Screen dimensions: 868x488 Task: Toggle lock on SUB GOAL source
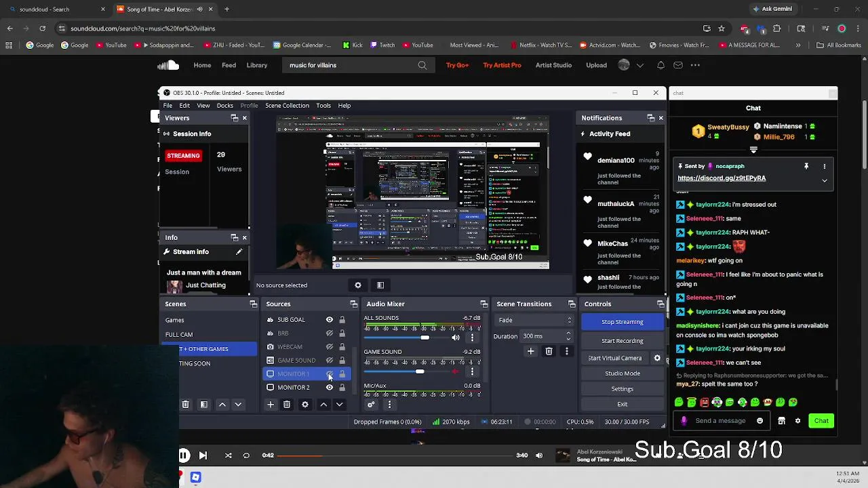pos(342,320)
